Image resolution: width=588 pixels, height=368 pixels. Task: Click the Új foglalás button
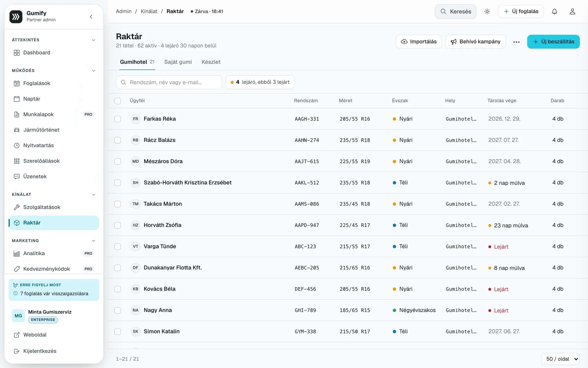(521, 12)
